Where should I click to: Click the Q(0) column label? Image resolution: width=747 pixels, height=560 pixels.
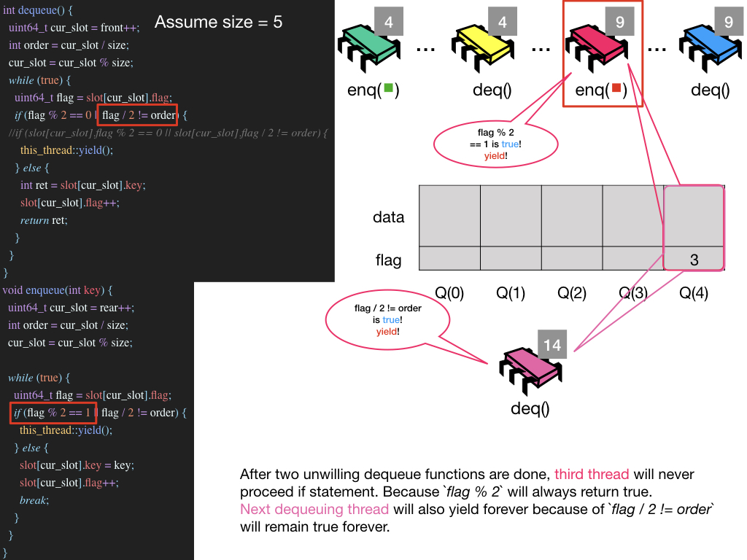[449, 293]
